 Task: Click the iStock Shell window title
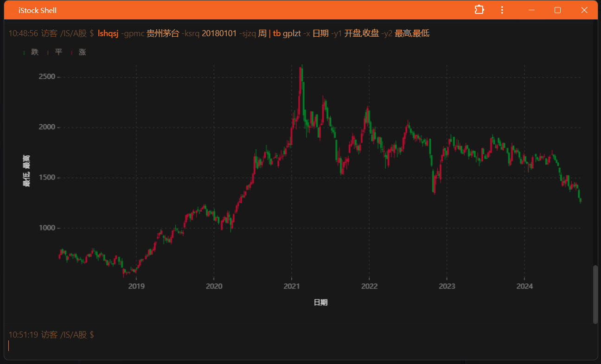pos(38,10)
